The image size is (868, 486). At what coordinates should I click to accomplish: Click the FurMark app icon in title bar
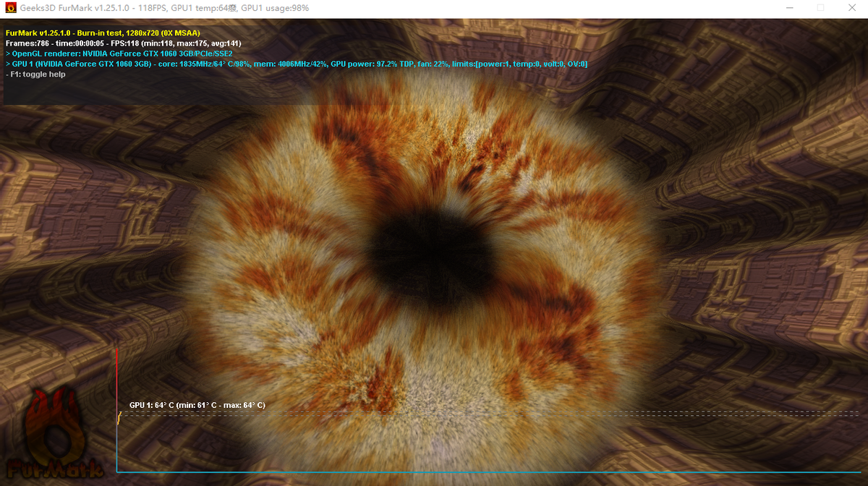(10, 8)
